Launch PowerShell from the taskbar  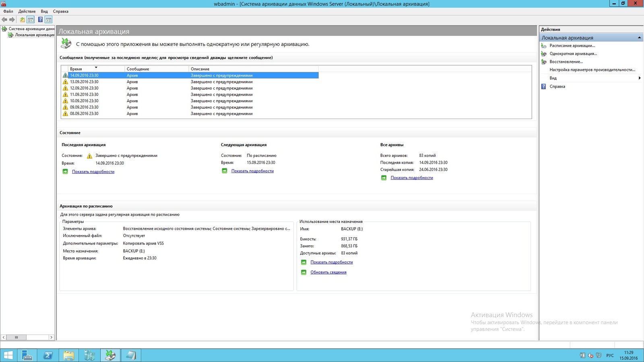coord(48,355)
